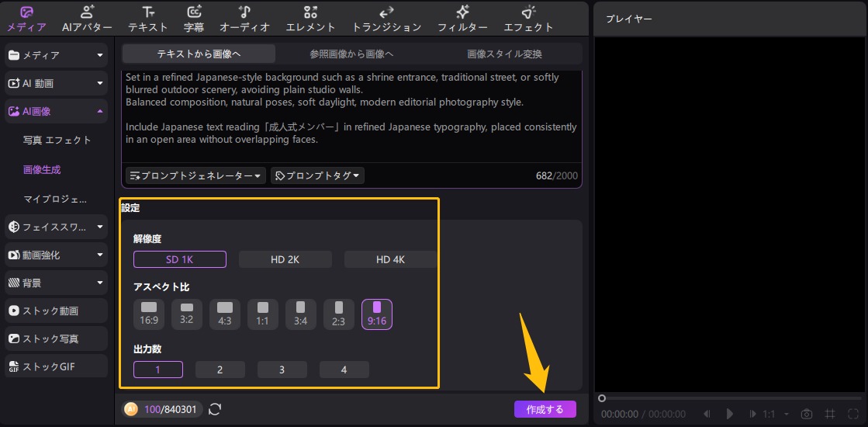This screenshot has width=868, height=427.
Task: Step forward one frame in player
Action: coord(752,414)
